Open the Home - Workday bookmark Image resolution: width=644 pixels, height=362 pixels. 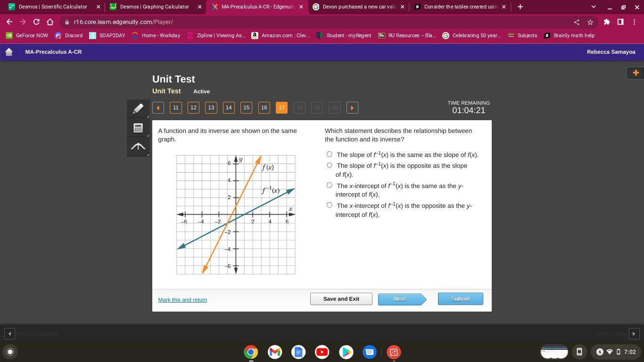pos(156,35)
